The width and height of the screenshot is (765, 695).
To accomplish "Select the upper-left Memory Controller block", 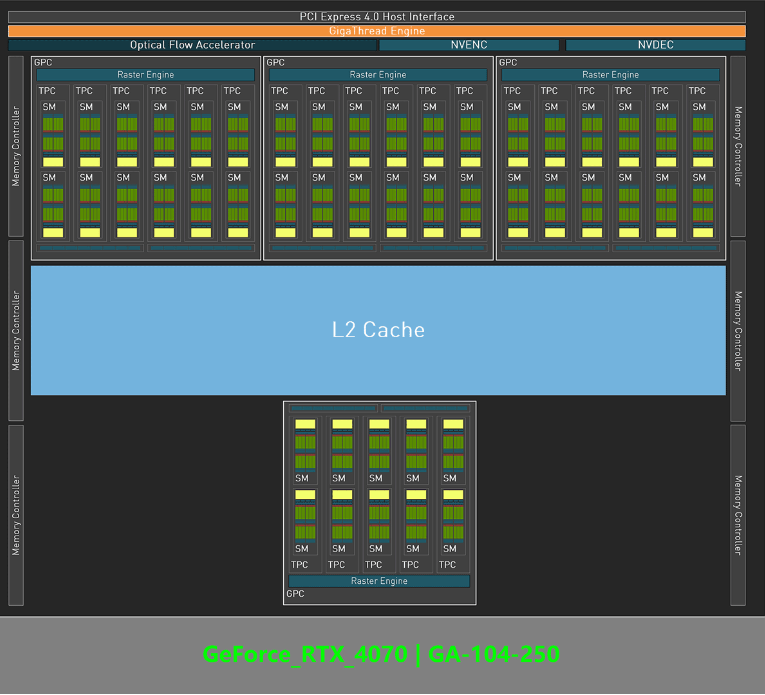I will tap(16, 146).
